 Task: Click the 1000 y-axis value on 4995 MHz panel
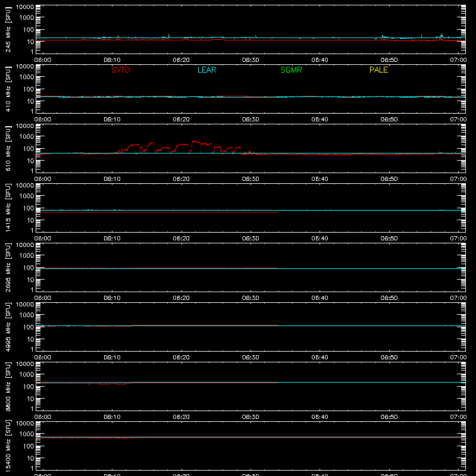[27, 315]
